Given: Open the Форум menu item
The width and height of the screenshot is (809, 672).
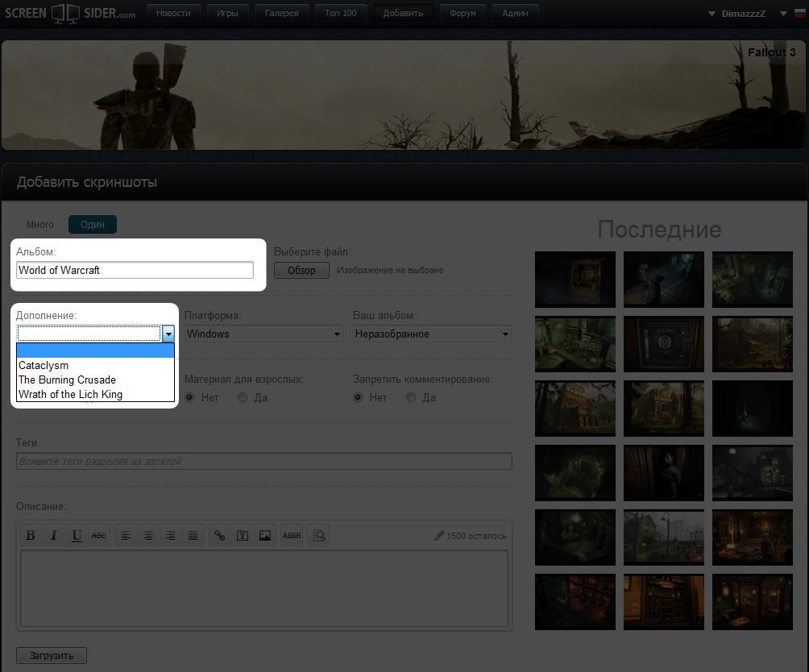Looking at the screenshot, I should [x=463, y=14].
